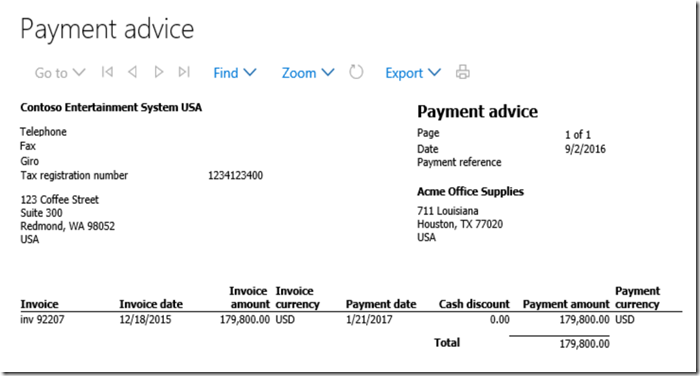Open the Export dropdown menu
Screen dimensions: 700x376
pyautogui.click(x=413, y=73)
